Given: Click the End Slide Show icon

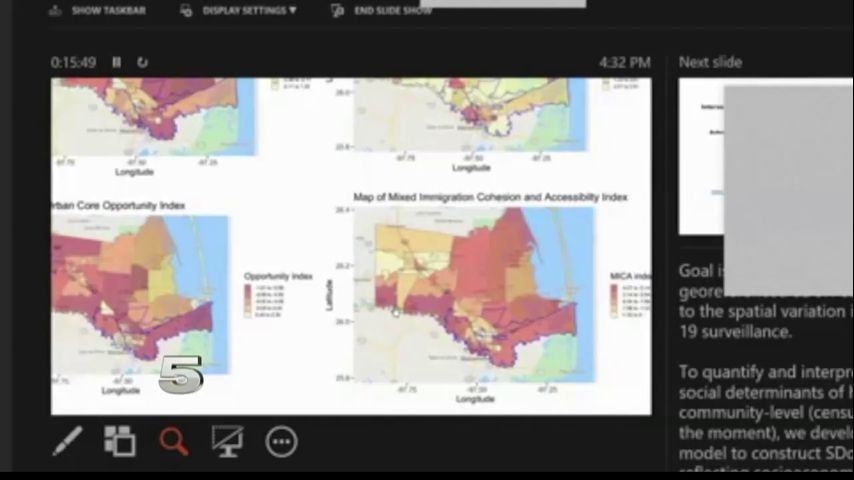Looking at the screenshot, I should coord(339,10).
